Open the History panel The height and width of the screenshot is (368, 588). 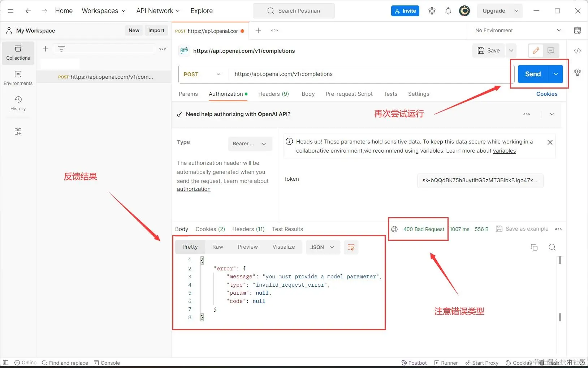coord(18,103)
